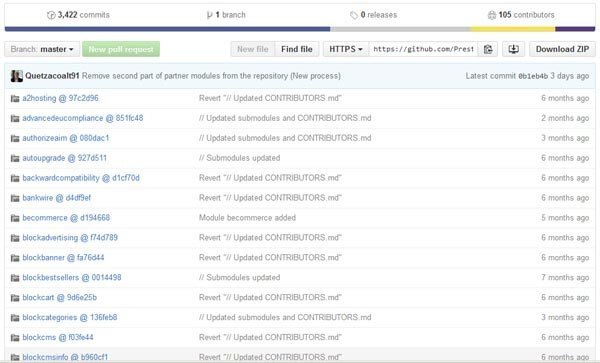This screenshot has width=600, height=363.
Task: Open commit hash 0b1eb4b
Action: 533,76
